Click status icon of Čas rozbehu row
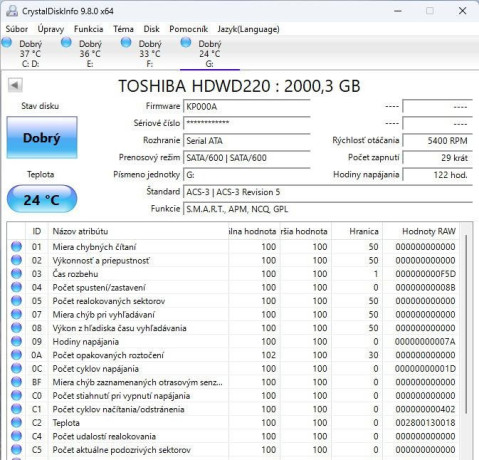The height and width of the screenshot is (460, 479). coord(16,274)
